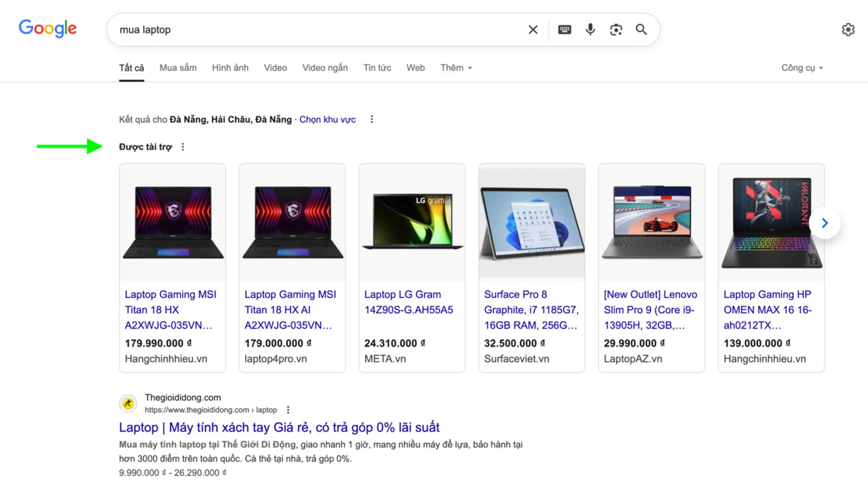The width and height of the screenshot is (868, 491).
Task: Select the Tất cả tab
Action: click(132, 68)
